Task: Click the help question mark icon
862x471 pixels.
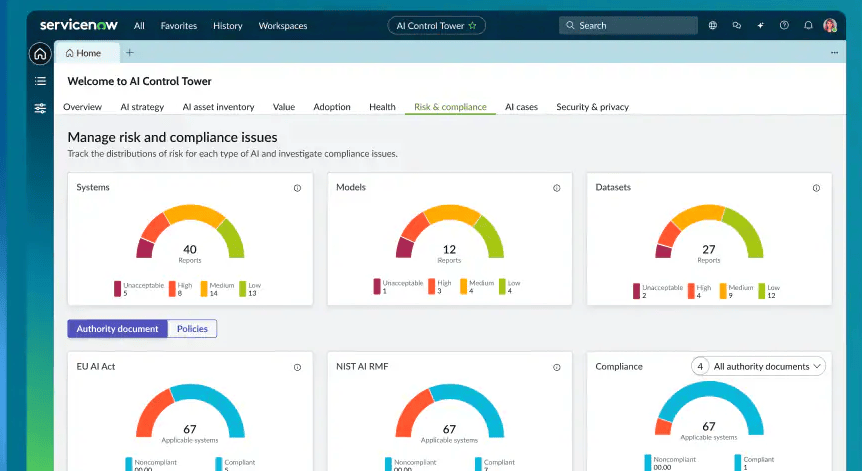Action: pos(784,26)
